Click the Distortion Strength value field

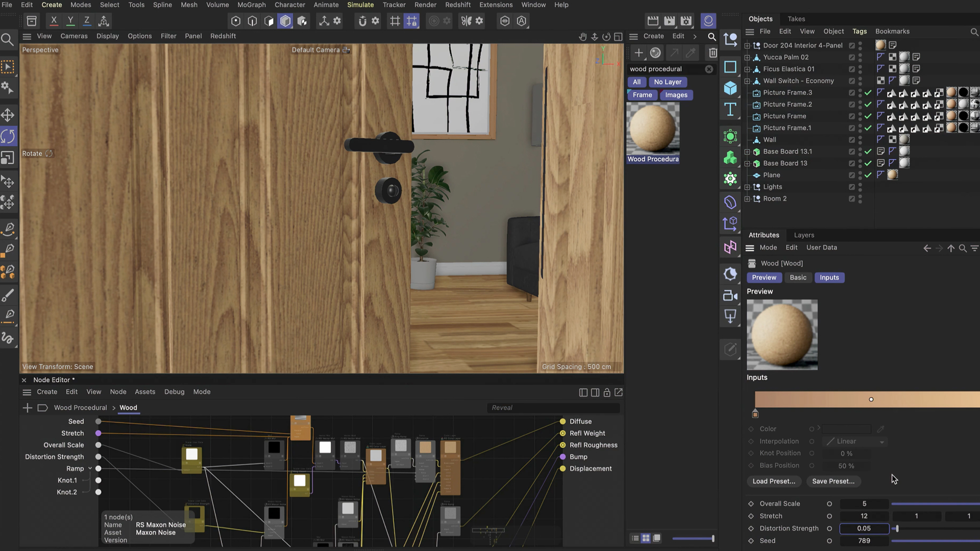coord(864,529)
